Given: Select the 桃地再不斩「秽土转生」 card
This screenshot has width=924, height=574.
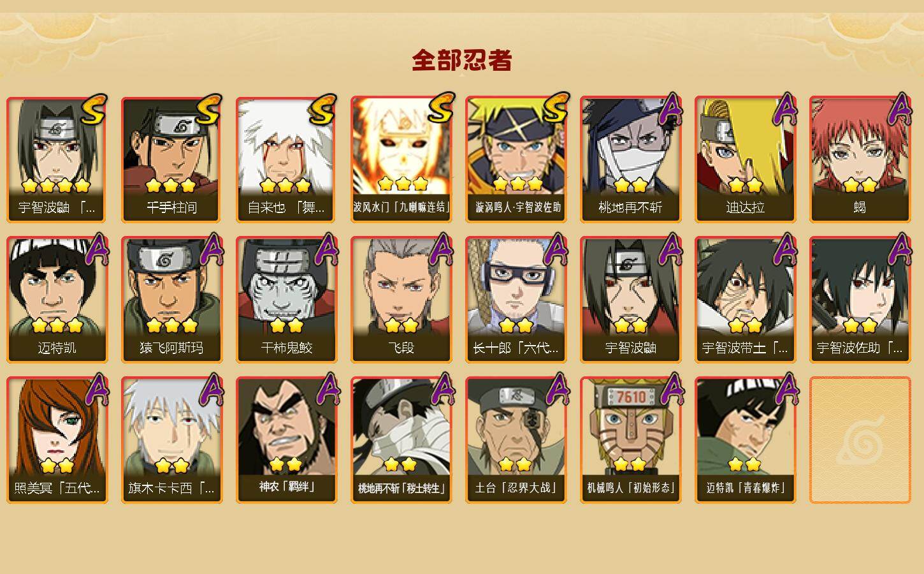Looking at the screenshot, I should 401,440.
